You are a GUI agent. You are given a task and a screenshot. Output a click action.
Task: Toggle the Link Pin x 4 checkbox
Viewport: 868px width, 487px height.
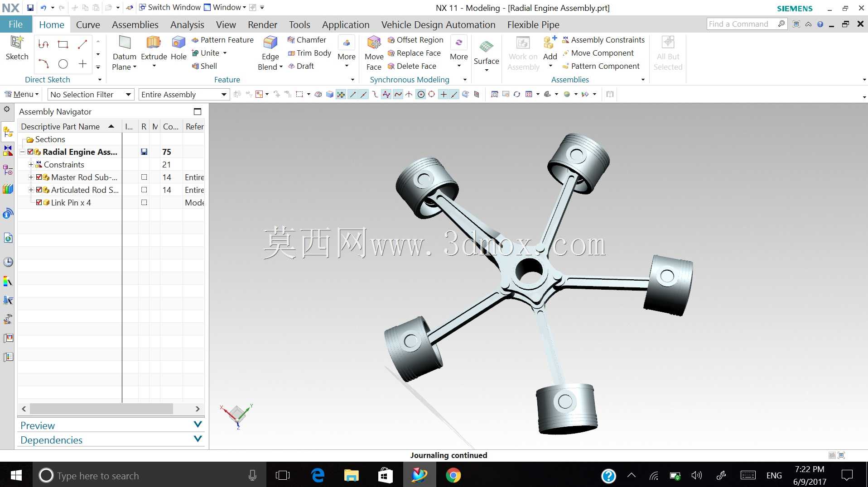click(39, 203)
